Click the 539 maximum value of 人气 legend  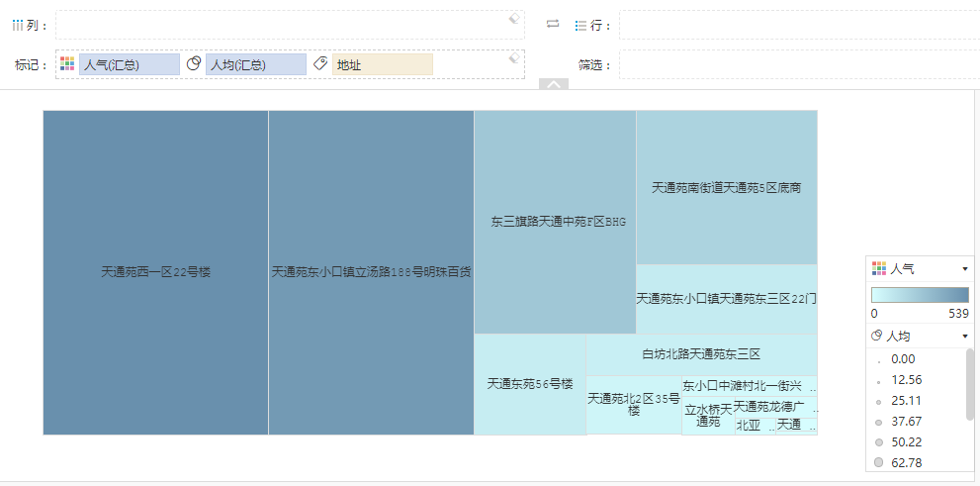coord(959,314)
